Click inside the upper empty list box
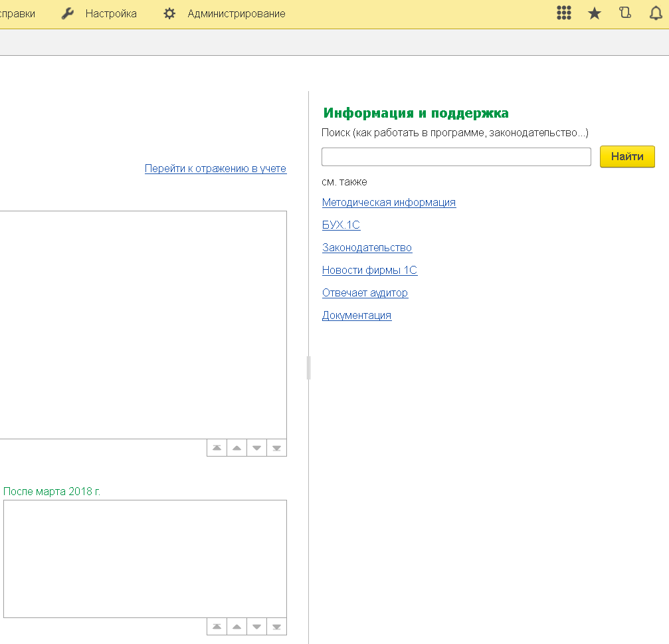669x644 pixels. tap(143, 325)
